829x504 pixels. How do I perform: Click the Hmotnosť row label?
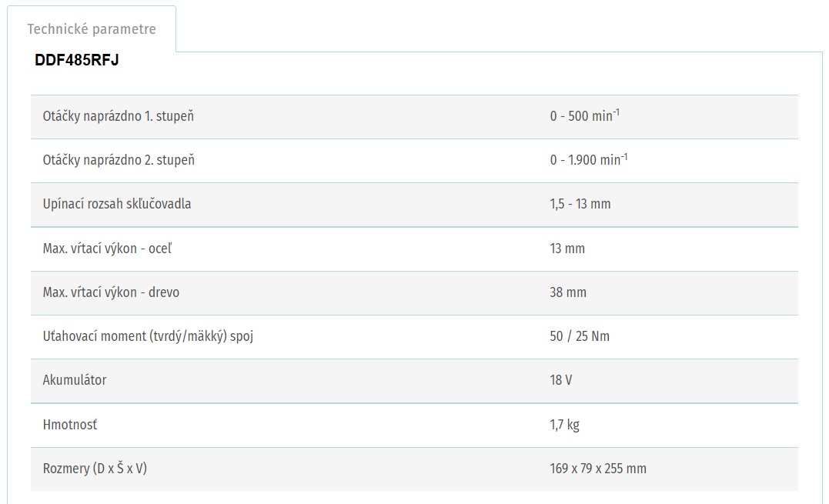[70, 424]
